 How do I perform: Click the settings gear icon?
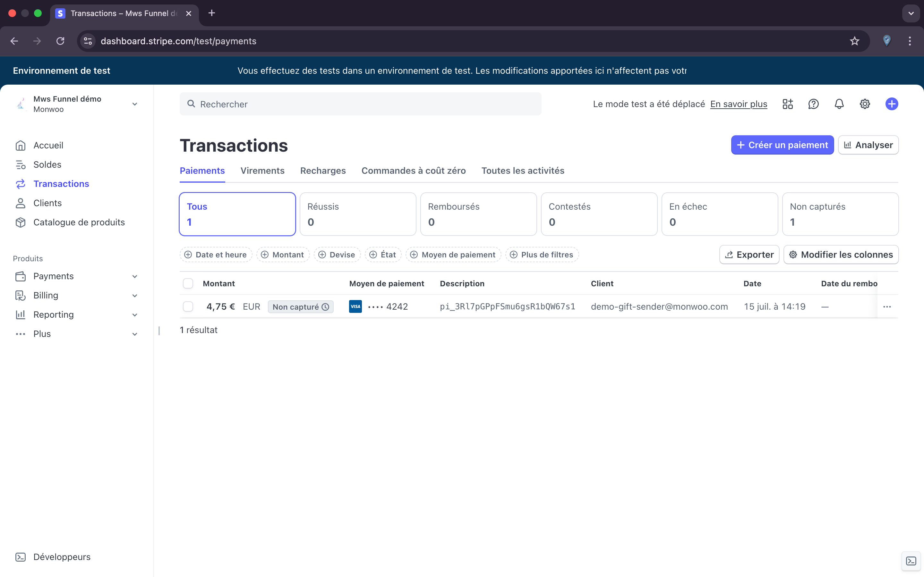click(864, 104)
